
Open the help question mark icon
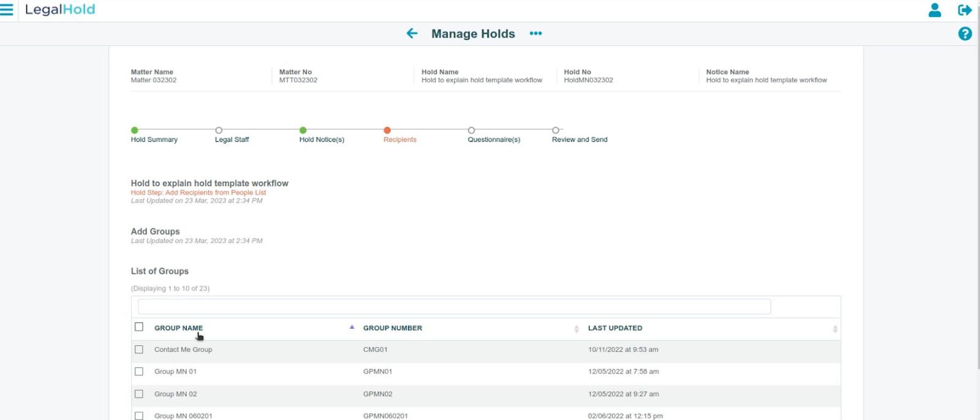965,34
